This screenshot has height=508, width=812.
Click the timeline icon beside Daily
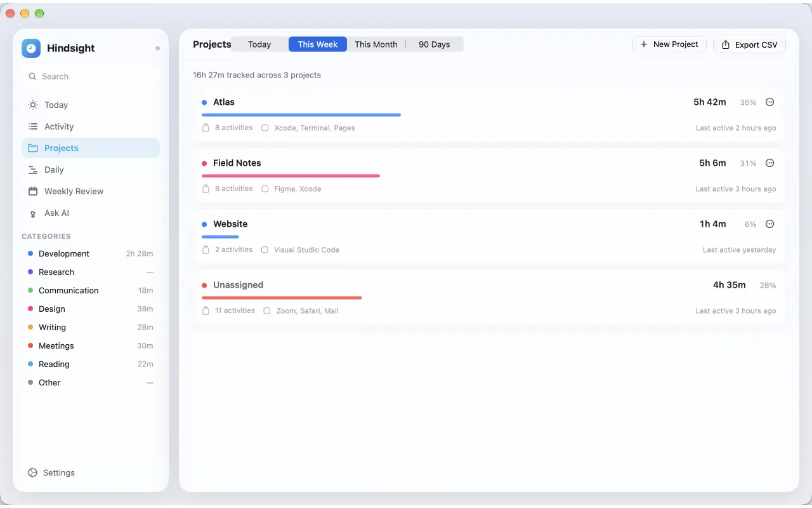pos(33,170)
